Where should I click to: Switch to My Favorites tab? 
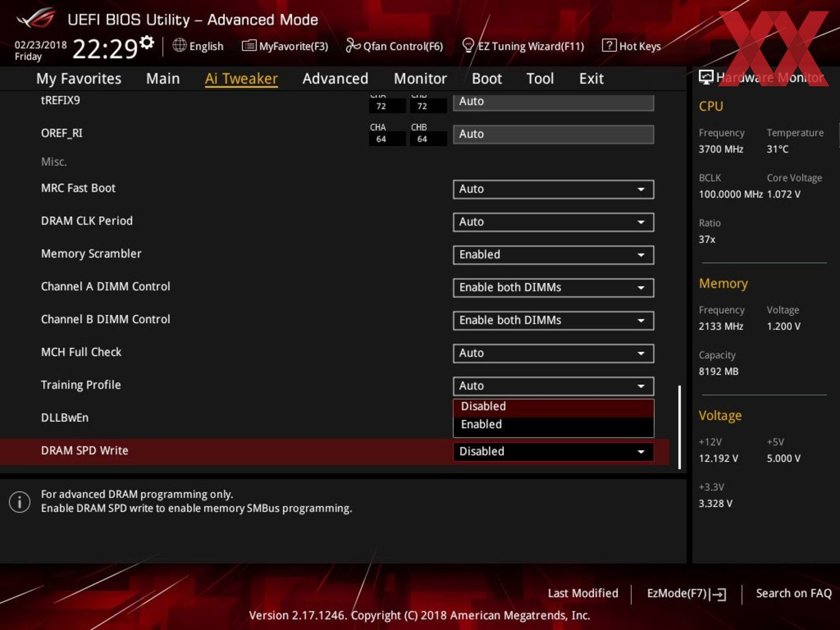click(78, 78)
